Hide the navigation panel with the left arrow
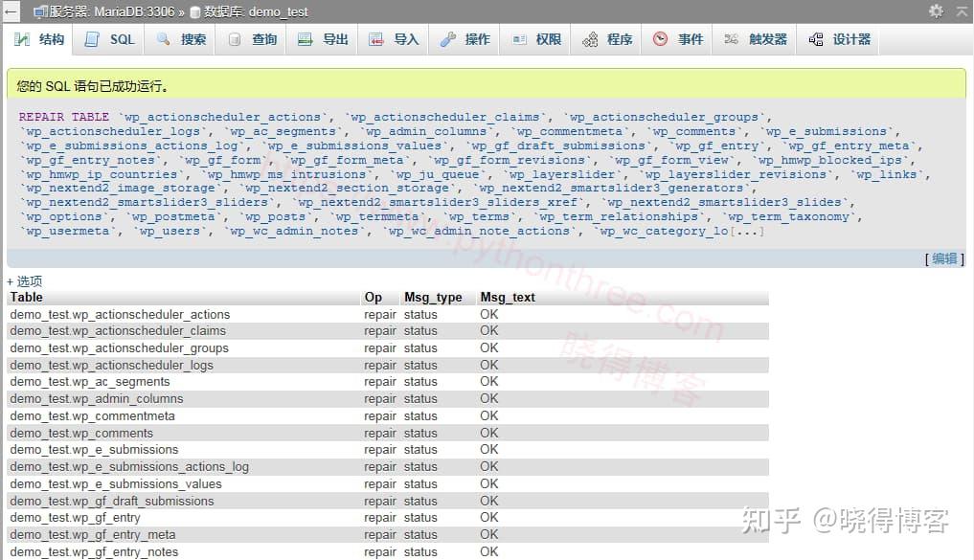The image size is (974, 560). 11,12
